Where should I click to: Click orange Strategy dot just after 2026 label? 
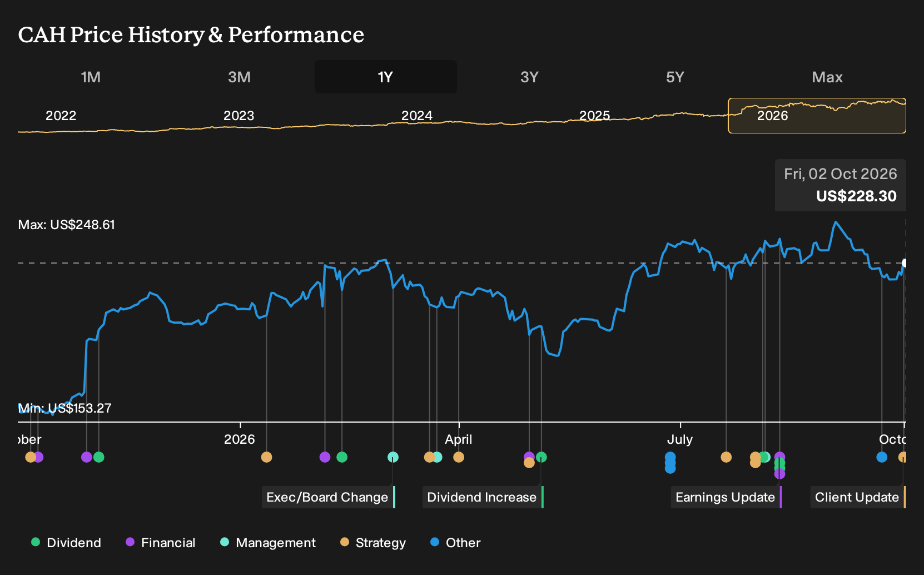(266, 457)
